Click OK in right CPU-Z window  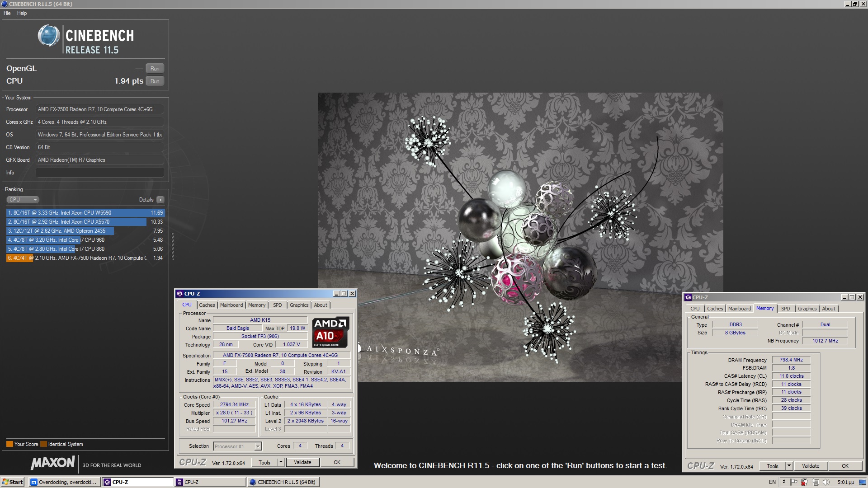pyautogui.click(x=845, y=466)
